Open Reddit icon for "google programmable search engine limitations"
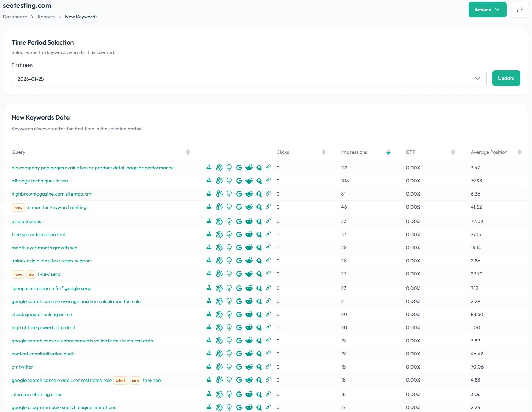532x412 pixels. click(249, 407)
